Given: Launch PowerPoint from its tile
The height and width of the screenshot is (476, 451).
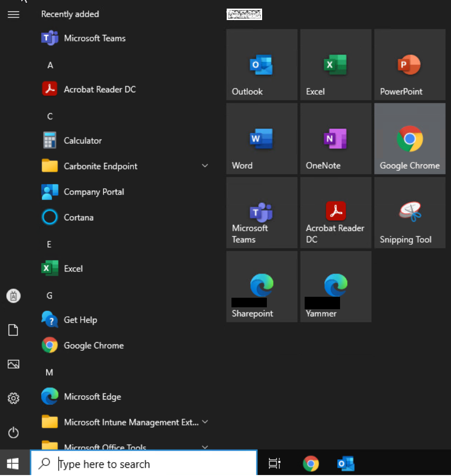Looking at the screenshot, I should pos(409,65).
